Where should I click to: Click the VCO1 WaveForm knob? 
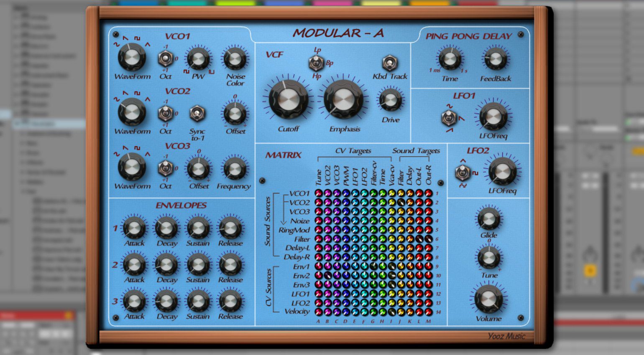(x=132, y=58)
